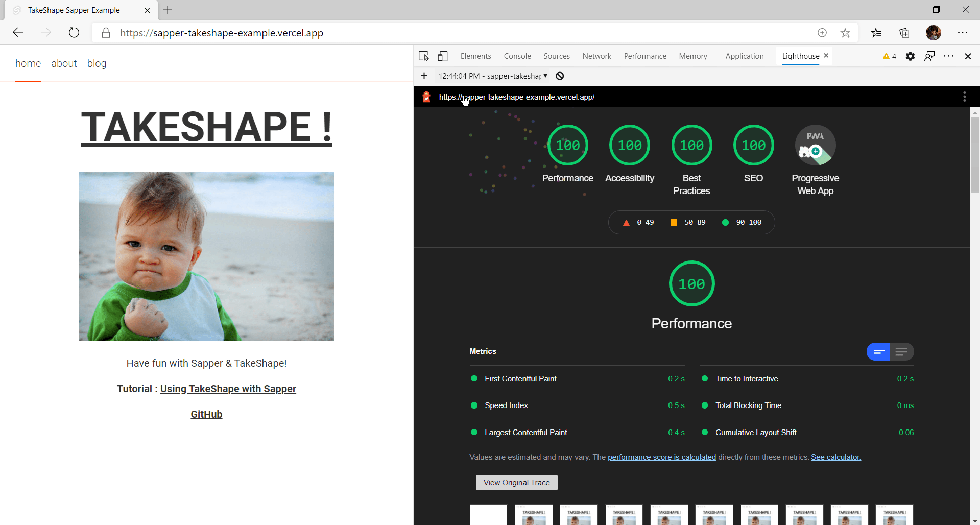980x525 pixels.
Task: Jump to SEO score gauge
Action: tap(753, 154)
